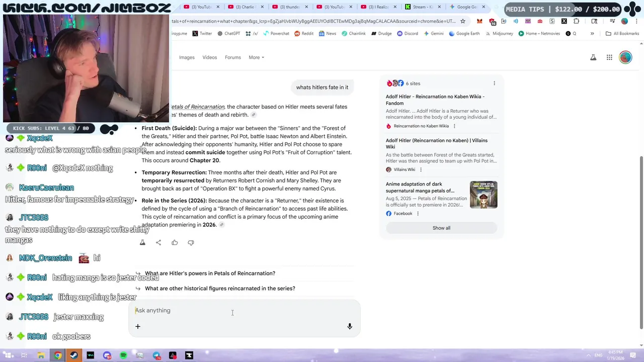
Task: Open the All Bookmarks folder
Action: coord(622,33)
